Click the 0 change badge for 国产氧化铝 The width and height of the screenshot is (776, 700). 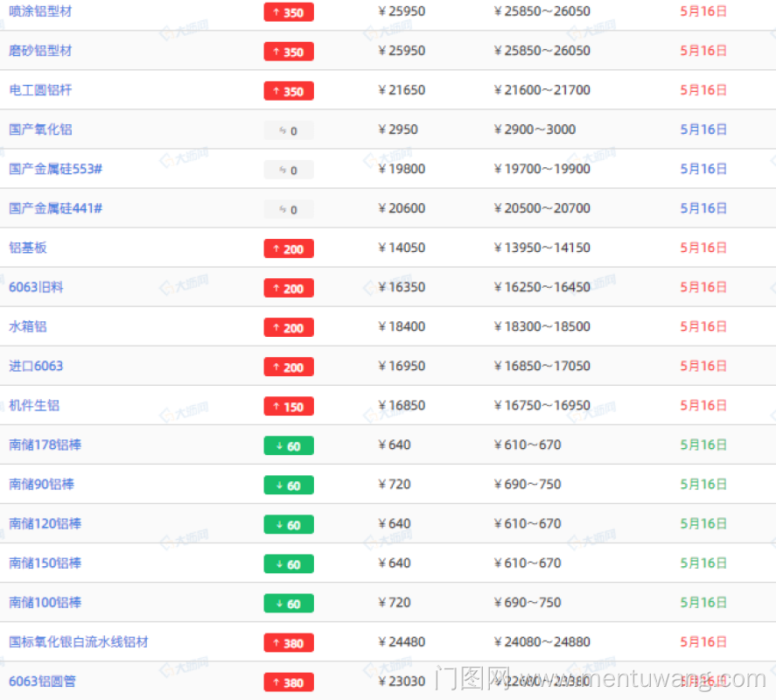click(289, 130)
